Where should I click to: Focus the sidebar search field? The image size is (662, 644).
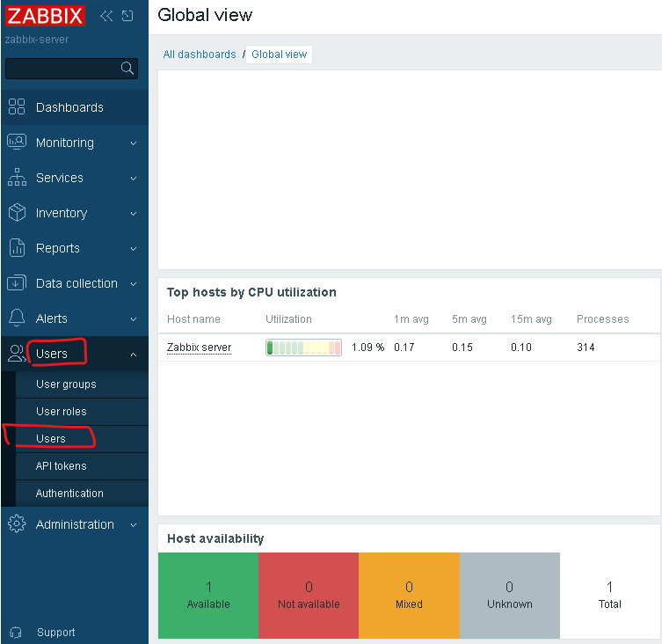[x=71, y=69]
